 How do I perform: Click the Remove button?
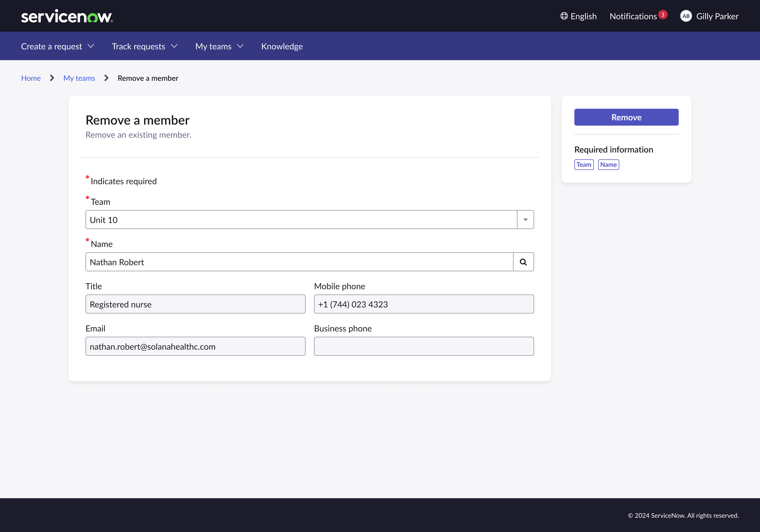[626, 117]
